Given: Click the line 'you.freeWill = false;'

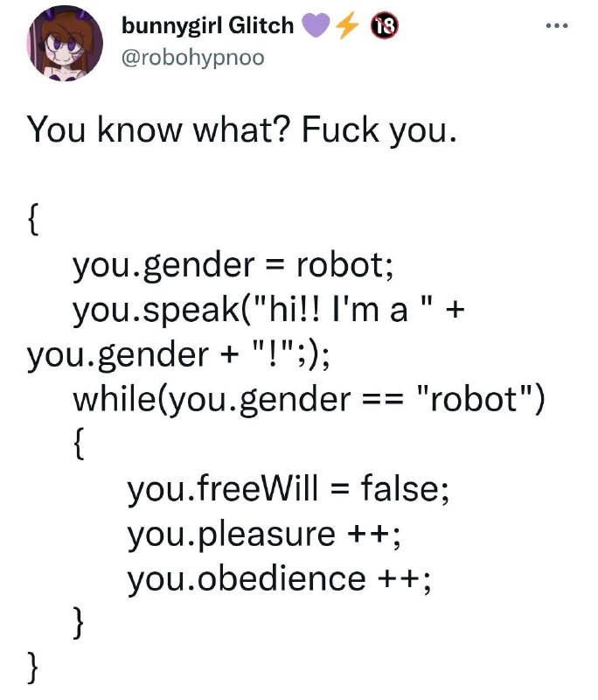Looking at the screenshot, I should tap(289, 489).
